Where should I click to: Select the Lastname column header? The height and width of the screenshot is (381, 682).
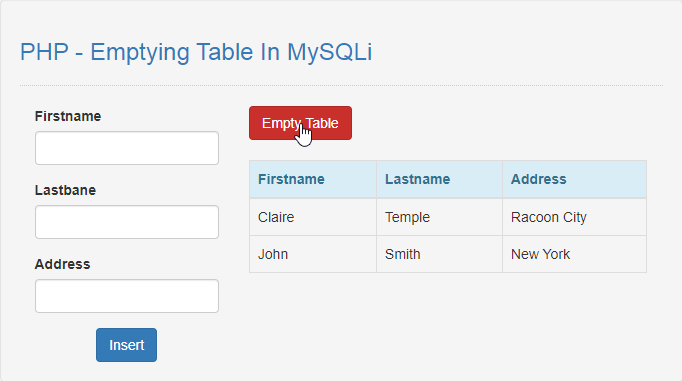click(x=439, y=179)
